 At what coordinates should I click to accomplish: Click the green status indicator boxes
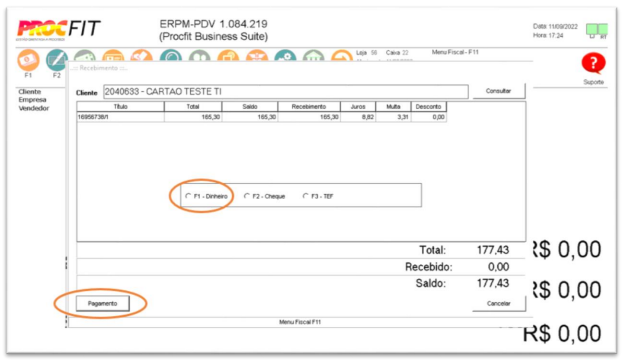click(x=597, y=30)
